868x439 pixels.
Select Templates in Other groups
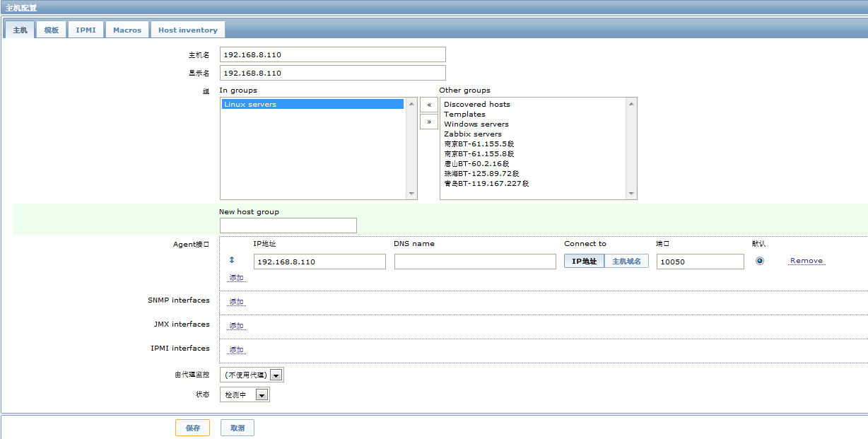pyautogui.click(x=464, y=114)
